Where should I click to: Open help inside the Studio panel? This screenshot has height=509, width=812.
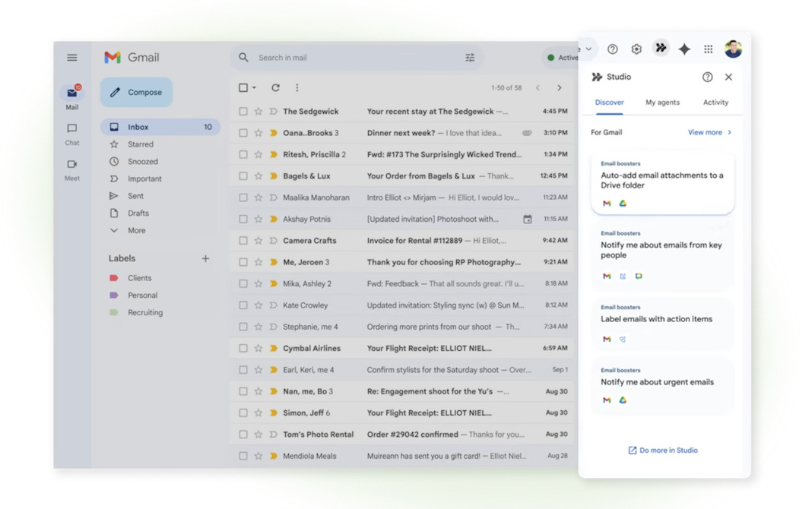[707, 77]
